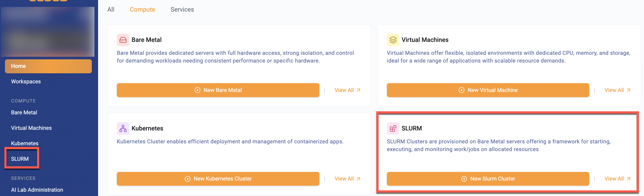The height and width of the screenshot is (196, 644).
Task: Switch to the All tab
Action: tap(111, 9)
